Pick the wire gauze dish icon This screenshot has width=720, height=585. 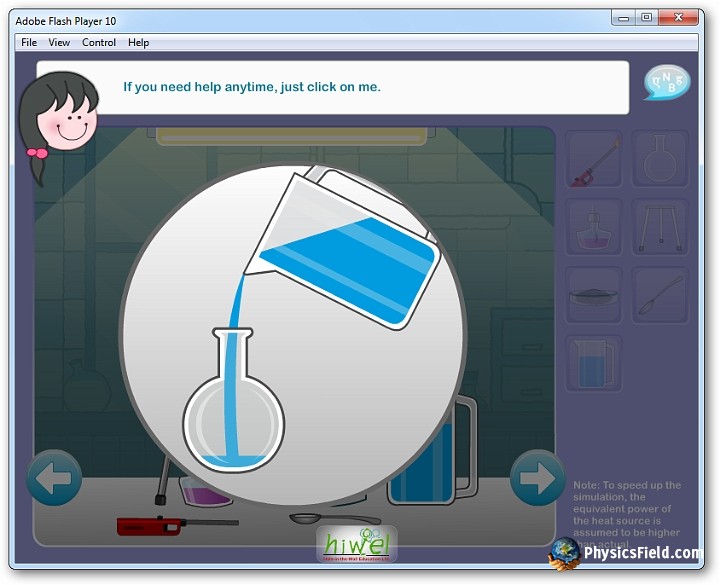[594, 295]
